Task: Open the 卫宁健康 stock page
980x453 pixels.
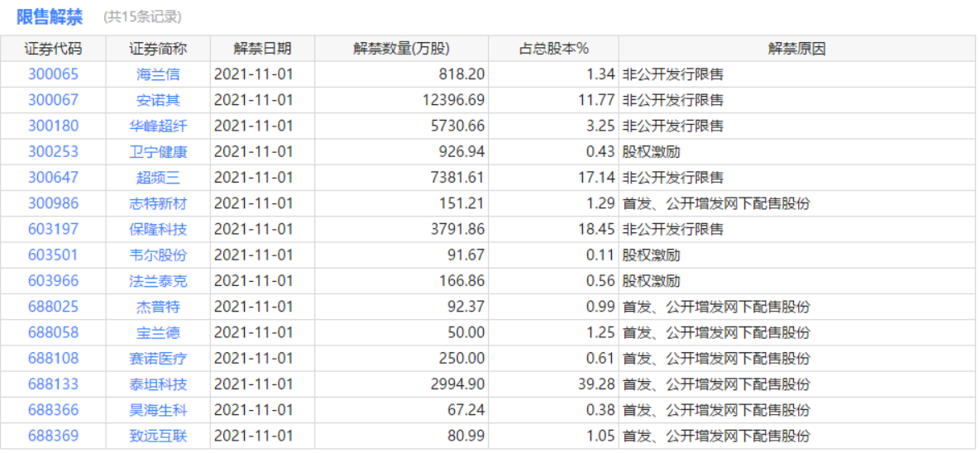Action: (158, 152)
